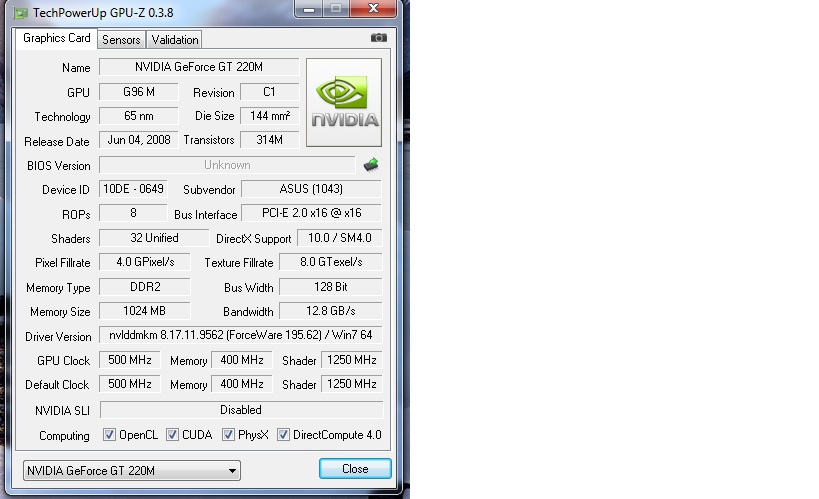This screenshot has height=499, width=819.
Task: Click the BIOS Version label
Action: 58,166
